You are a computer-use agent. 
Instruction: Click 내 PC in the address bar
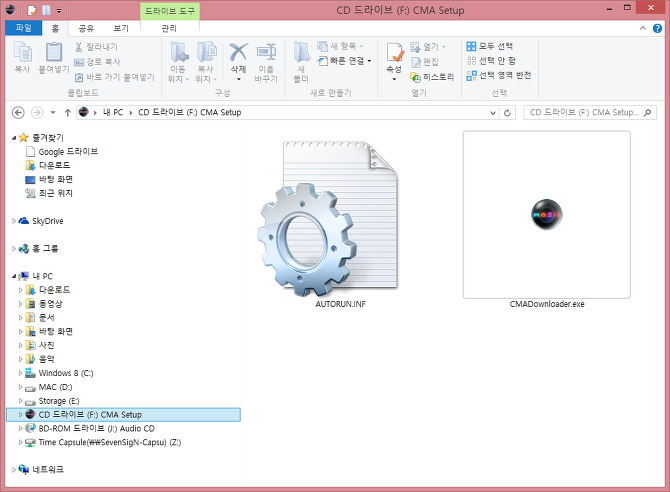(113, 112)
